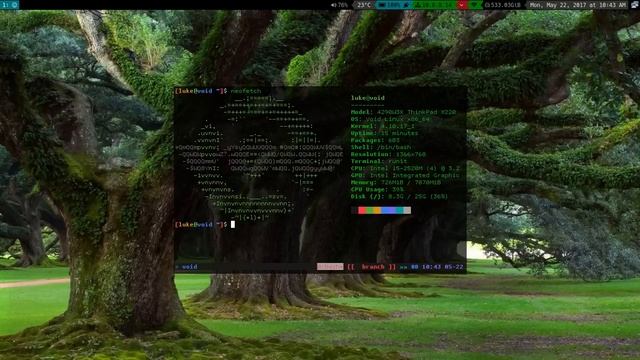640x360 pixels.
Task: Click the blue block in neofetch color bar
Action: point(384,210)
